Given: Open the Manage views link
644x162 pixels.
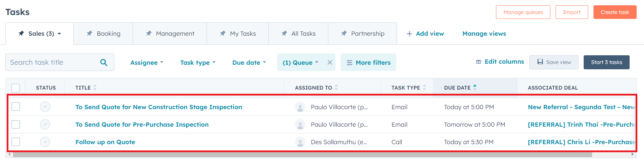Looking at the screenshot, I should click(484, 34).
